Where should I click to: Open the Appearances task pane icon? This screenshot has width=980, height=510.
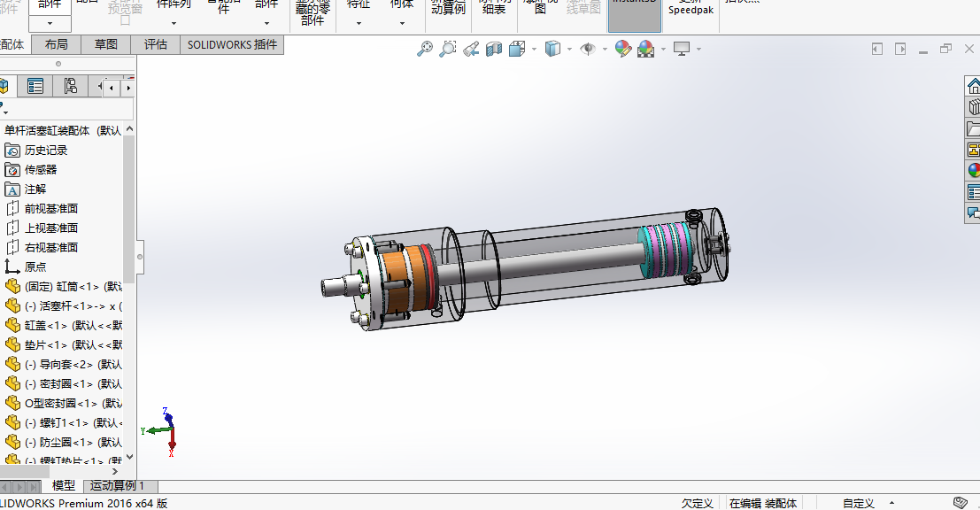point(973,170)
